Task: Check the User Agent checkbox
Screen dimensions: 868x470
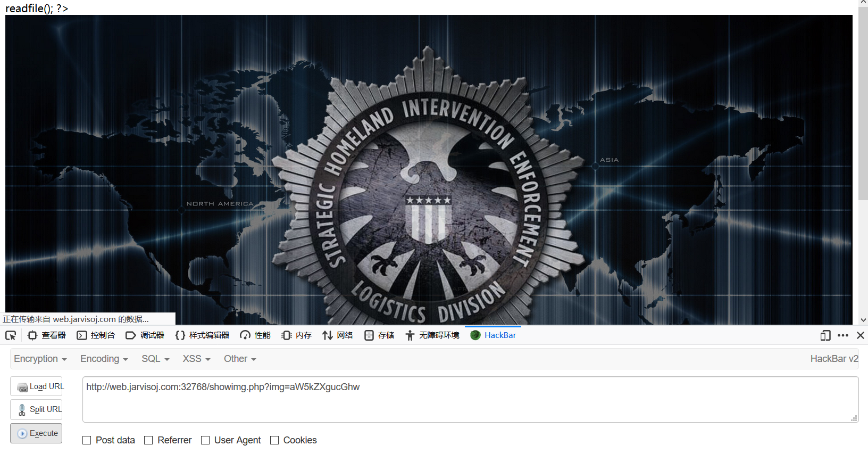Action: 205,440
